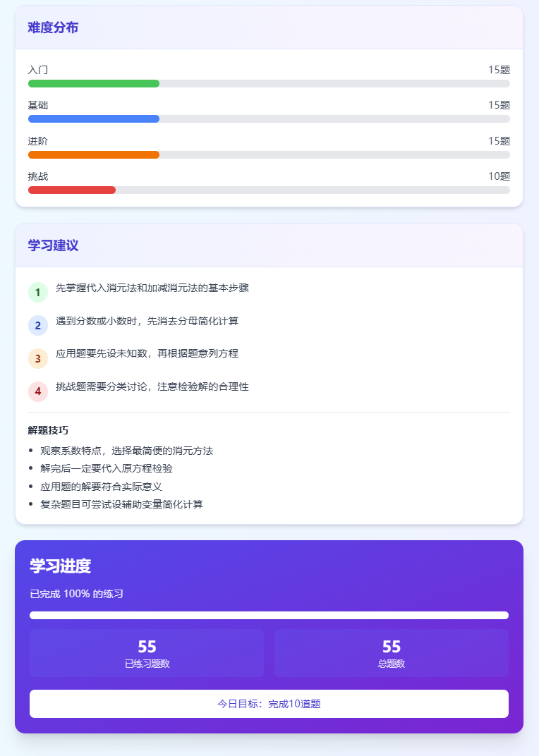This screenshot has width=539, height=756.
Task: Click the green 入门 progress bar
Action: click(x=92, y=83)
